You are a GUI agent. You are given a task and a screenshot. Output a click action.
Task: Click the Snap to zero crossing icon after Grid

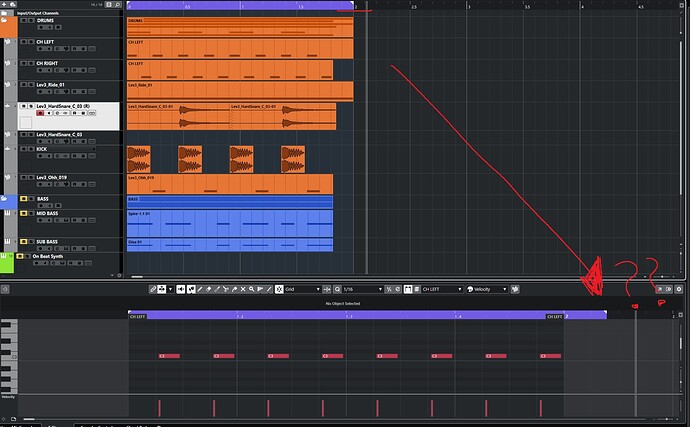(327, 289)
